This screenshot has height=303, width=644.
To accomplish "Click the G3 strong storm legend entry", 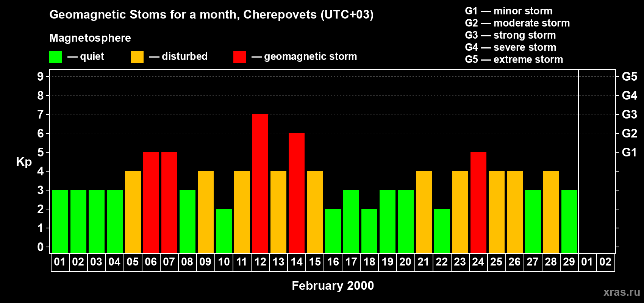I will coord(510,35).
